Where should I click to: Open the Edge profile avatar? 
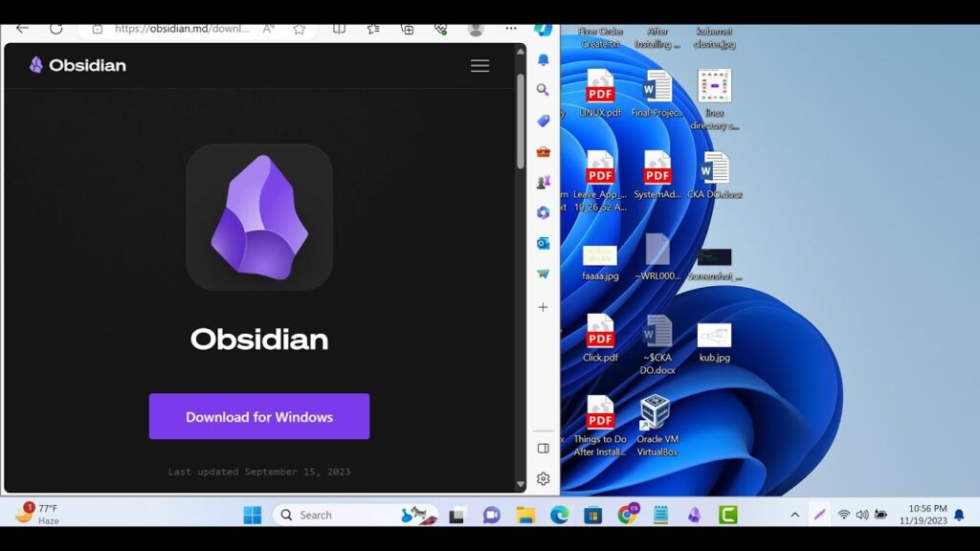click(x=476, y=29)
